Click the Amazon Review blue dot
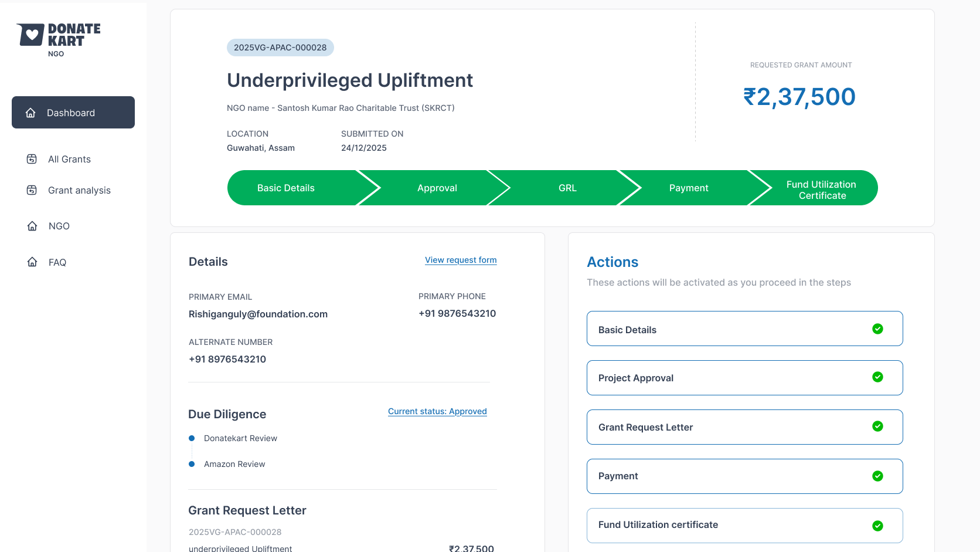This screenshot has height=552, width=980. (x=192, y=464)
